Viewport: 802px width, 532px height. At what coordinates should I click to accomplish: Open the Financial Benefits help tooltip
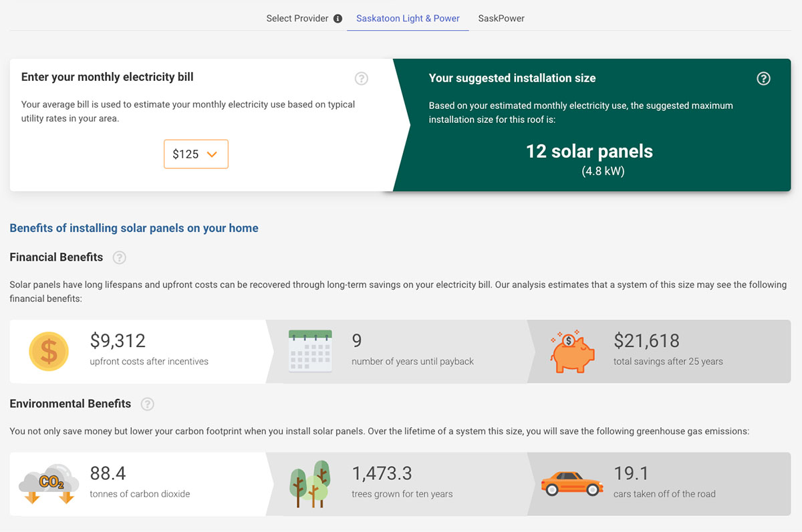tap(120, 257)
